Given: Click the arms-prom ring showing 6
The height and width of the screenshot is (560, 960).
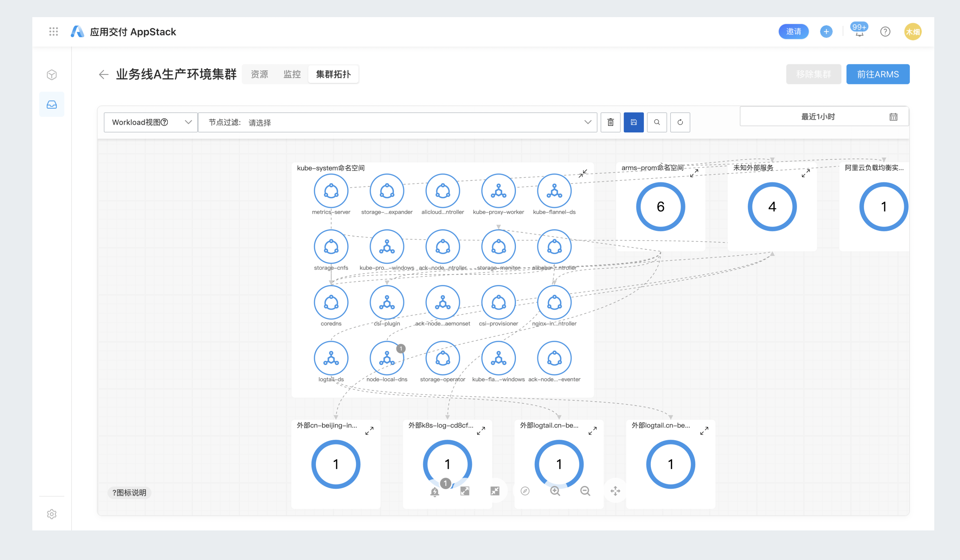Looking at the screenshot, I should 661,207.
